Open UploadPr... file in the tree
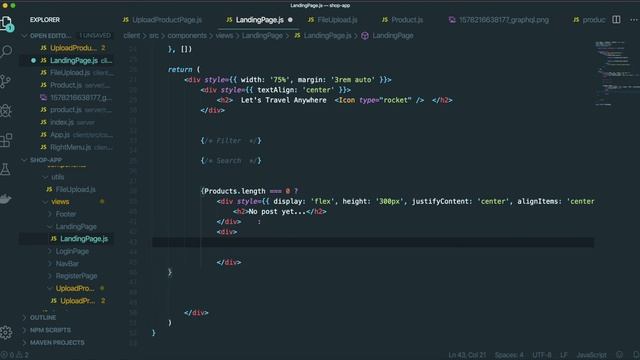640x360 pixels. pyautogui.click(x=78, y=301)
